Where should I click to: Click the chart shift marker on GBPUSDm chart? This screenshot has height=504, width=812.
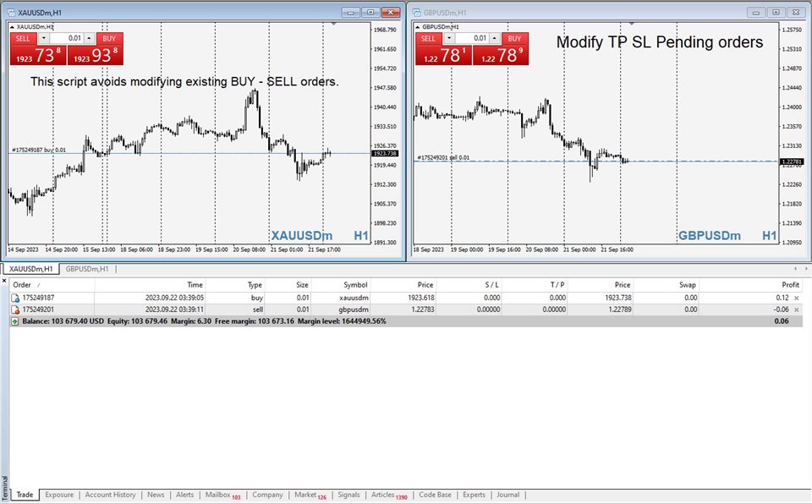coord(631,24)
